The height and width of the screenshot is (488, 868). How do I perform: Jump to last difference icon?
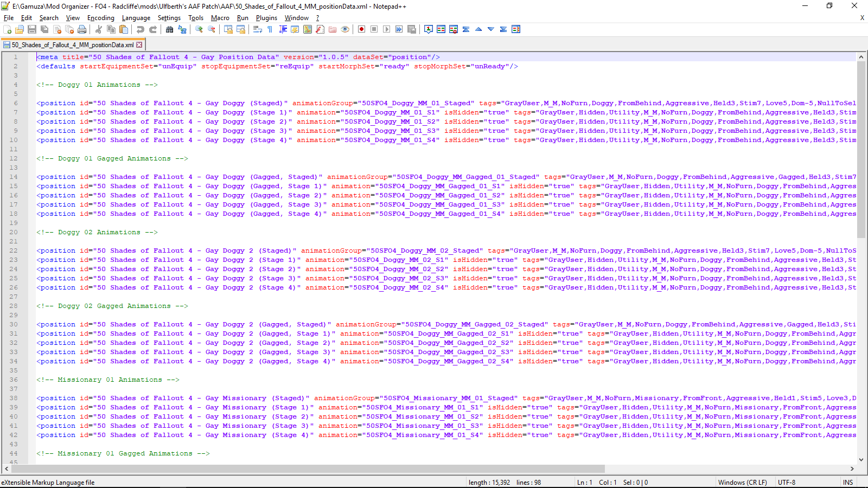coord(503,29)
